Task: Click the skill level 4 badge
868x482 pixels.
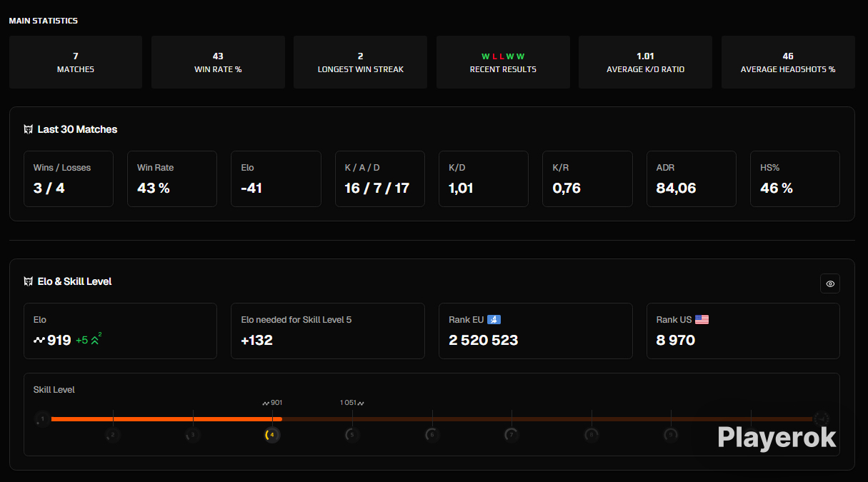Action: [x=271, y=434]
